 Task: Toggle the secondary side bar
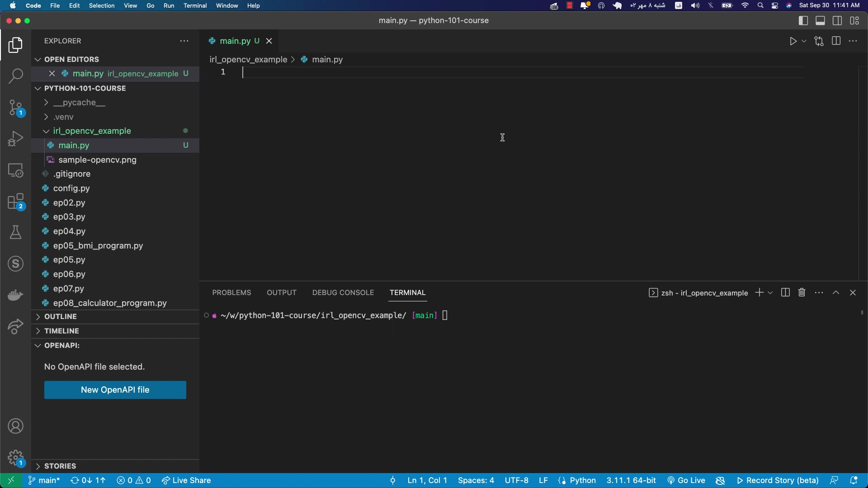pos(837,21)
